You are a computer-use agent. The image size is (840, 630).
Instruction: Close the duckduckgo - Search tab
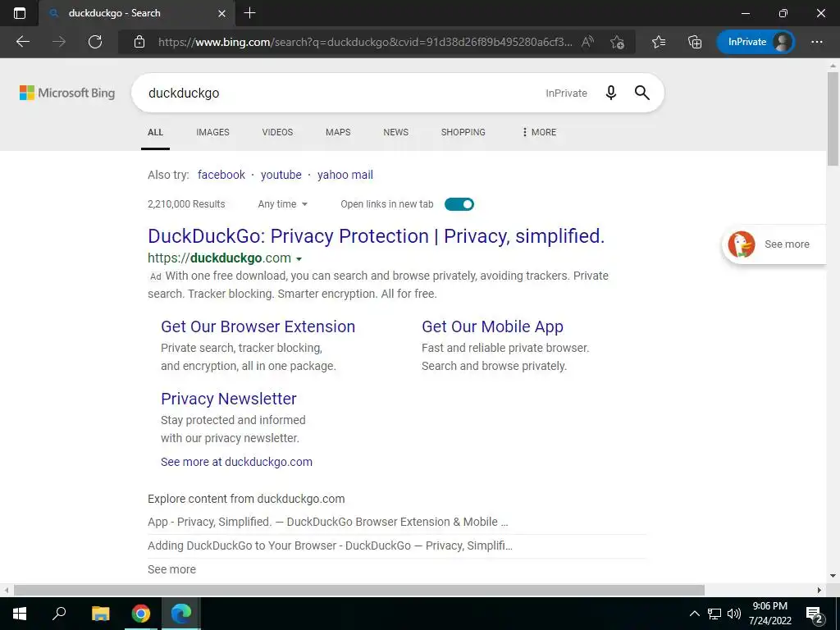[221, 13]
